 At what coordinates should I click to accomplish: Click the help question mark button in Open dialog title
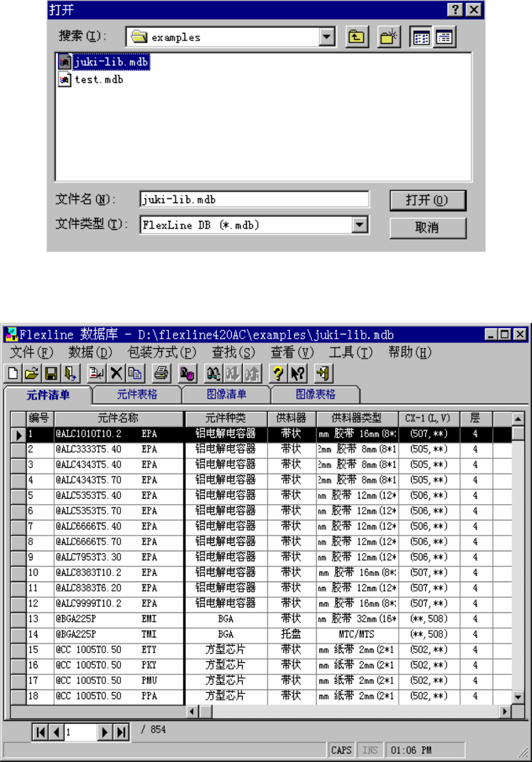click(x=455, y=10)
